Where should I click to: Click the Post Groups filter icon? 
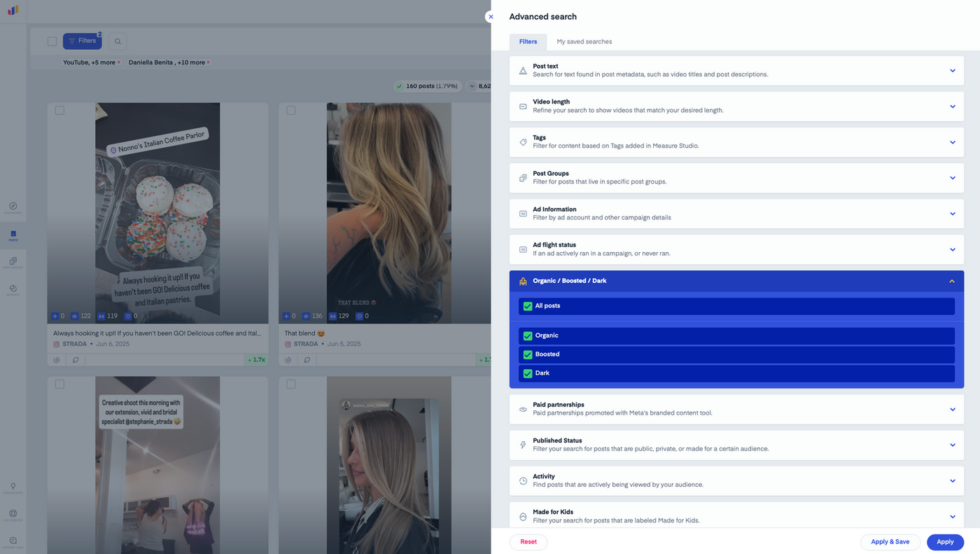point(523,178)
